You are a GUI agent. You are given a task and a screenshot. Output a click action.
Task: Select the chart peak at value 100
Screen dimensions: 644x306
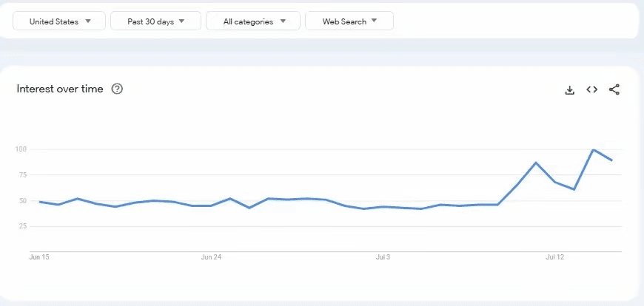(593, 150)
